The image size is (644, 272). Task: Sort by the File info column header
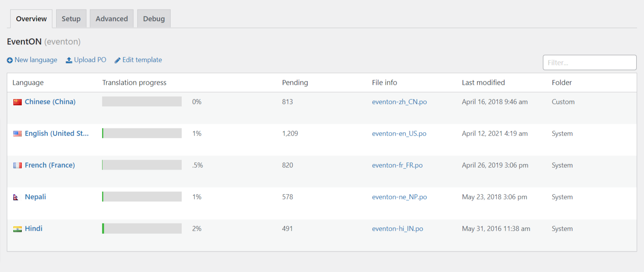pos(385,83)
